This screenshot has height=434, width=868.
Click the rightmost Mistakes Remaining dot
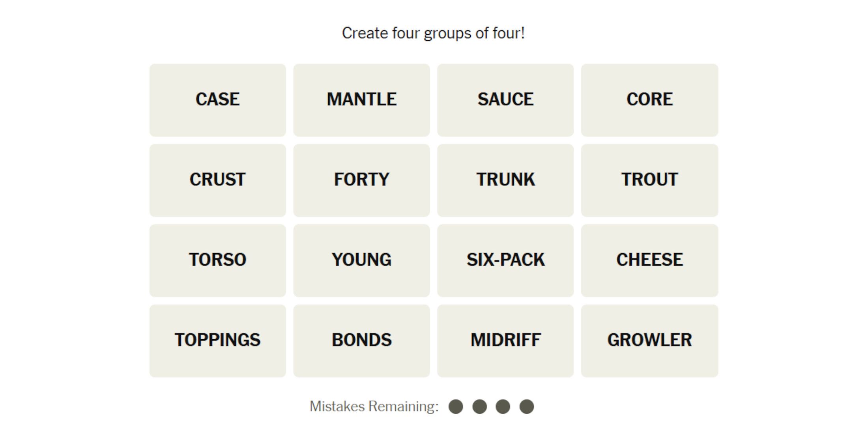pos(527,406)
